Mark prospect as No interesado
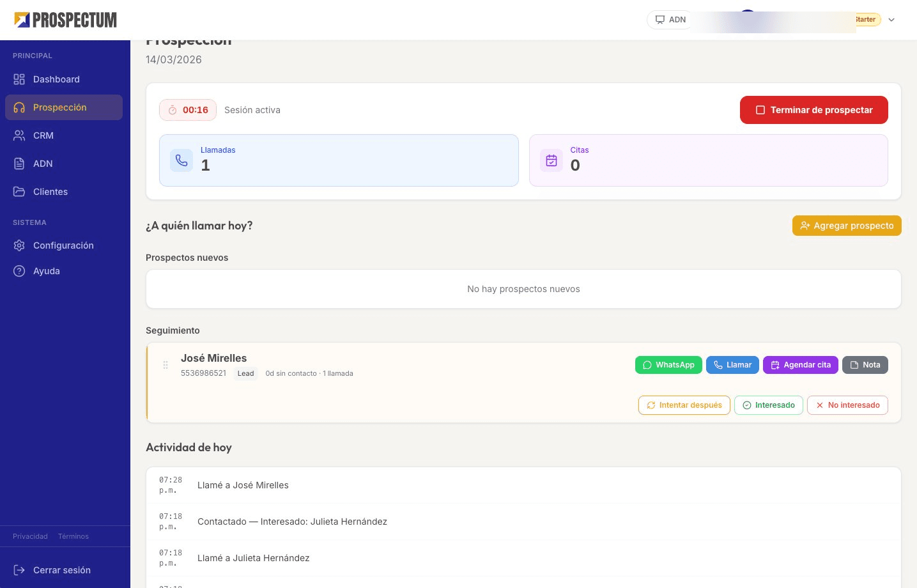The width and height of the screenshot is (917, 588). tap(847, 405)
